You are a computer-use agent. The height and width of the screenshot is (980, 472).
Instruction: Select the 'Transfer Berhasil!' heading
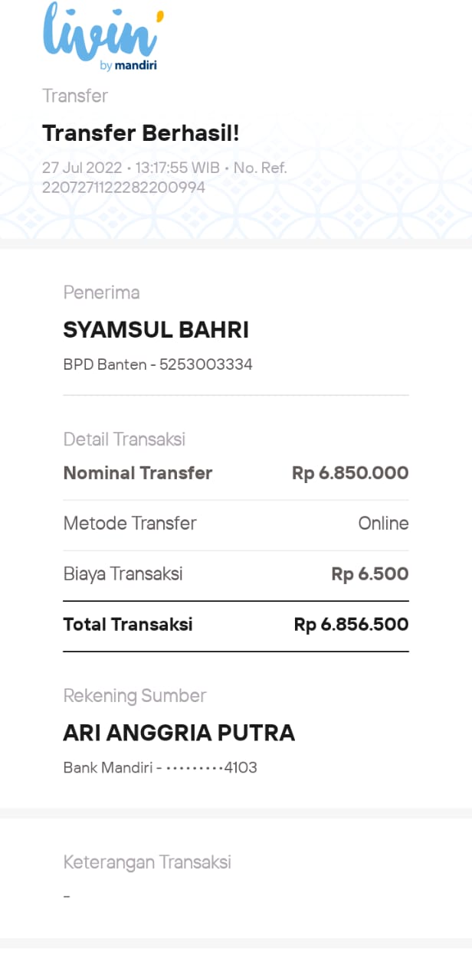(141, 133)
